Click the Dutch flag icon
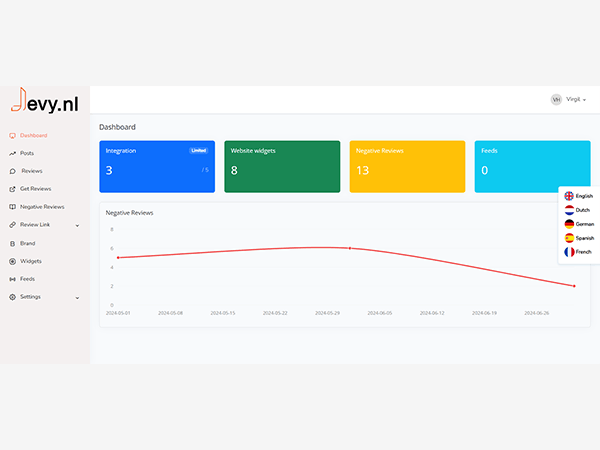The image size is (600, 450). click(x=569, y=210)
